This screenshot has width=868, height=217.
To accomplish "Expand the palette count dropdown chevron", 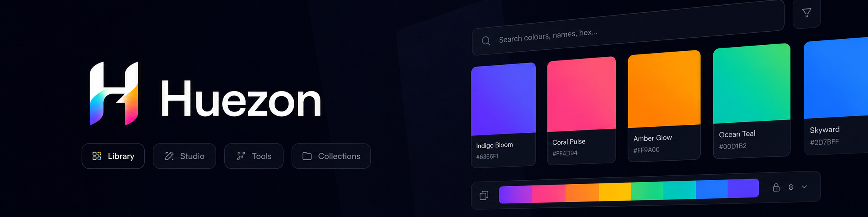I will point(804,187).
